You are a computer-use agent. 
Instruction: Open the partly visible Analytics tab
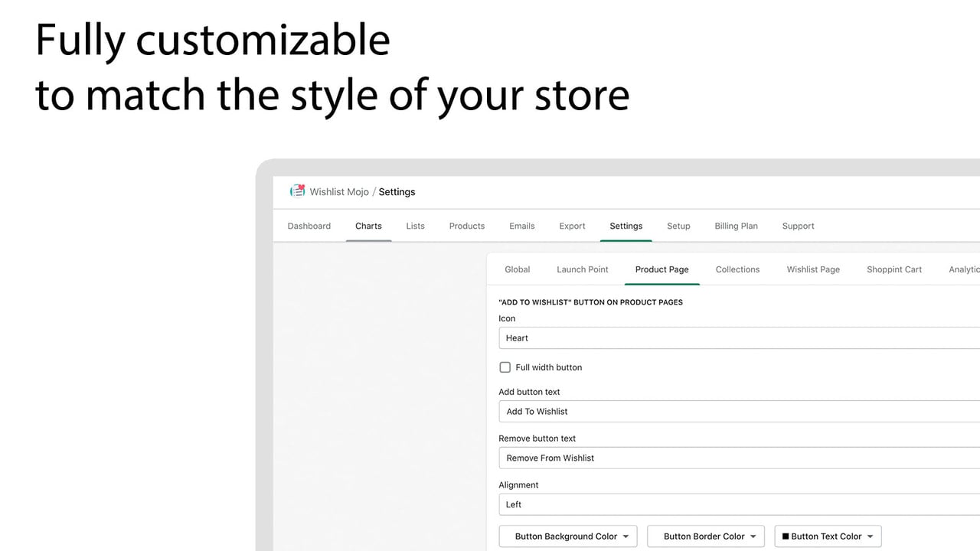pyautogui.click(x=964, y=269)
